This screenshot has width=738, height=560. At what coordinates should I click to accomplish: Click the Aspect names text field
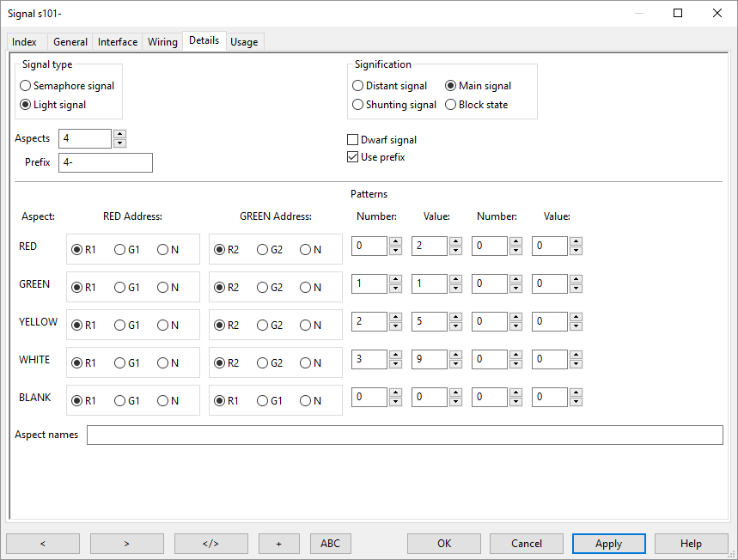pyautogui.click(x=404, y=435)
